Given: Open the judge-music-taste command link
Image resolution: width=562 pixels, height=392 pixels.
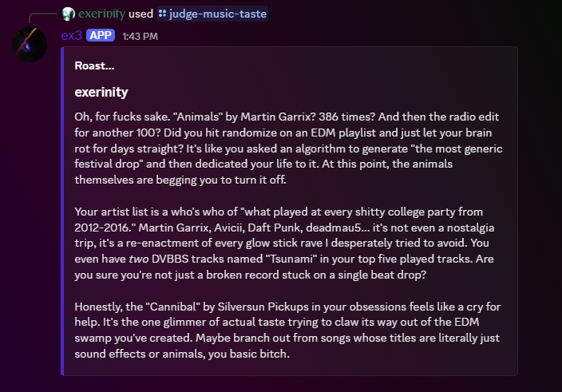Looking at the screenshot, I should click(216, 14).
